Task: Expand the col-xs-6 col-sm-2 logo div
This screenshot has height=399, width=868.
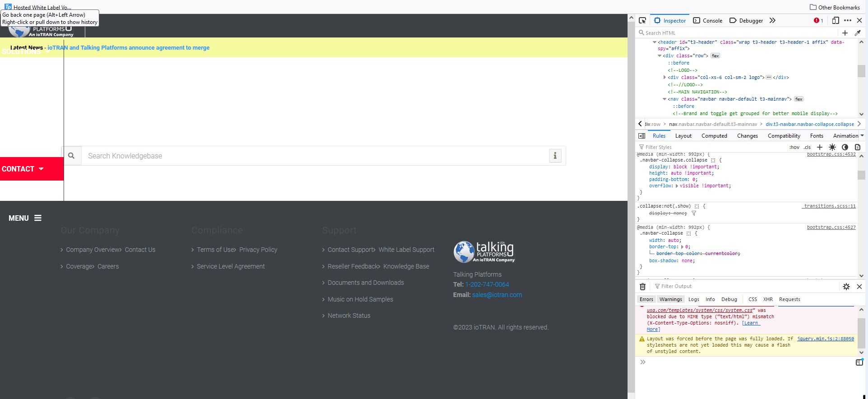Action: click(x=665, y=77)
